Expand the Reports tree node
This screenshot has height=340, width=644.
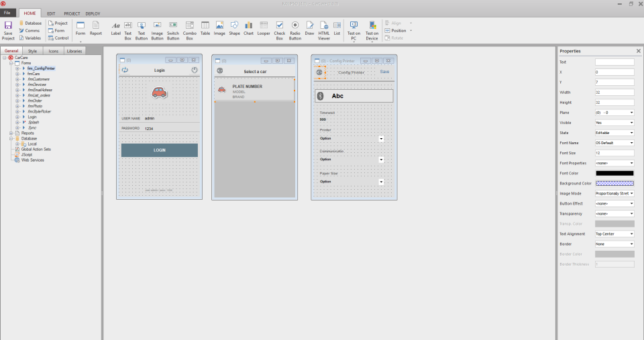[11, 133]
